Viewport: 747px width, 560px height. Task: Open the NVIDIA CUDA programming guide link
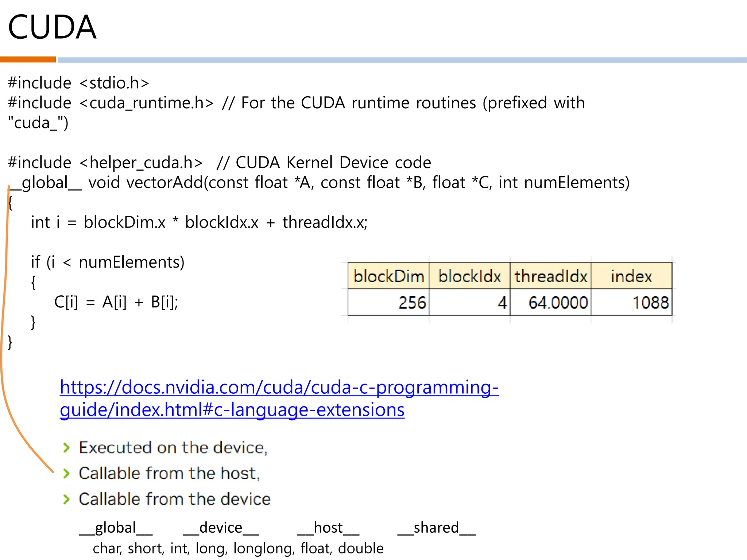tap(279, 387)
